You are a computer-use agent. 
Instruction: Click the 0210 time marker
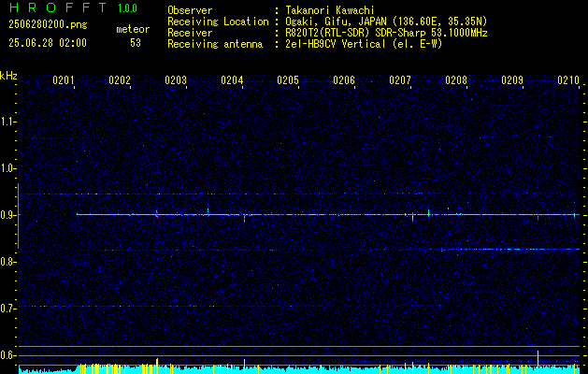click(x=568, y=80)
